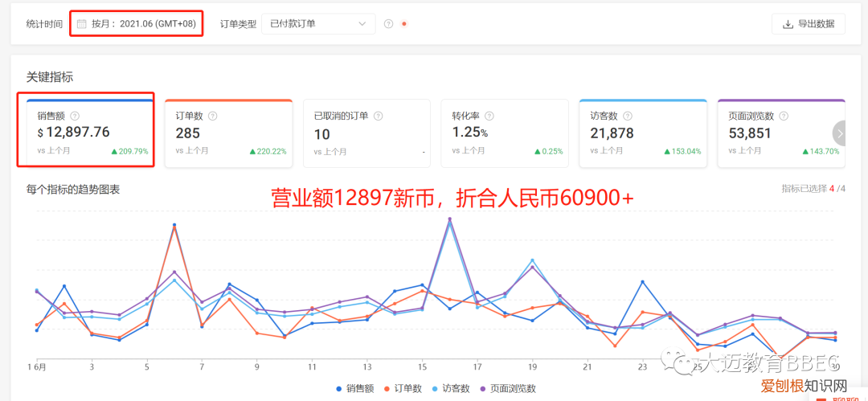Viewport: 868px width, 401px height.
Task: Click the help icon beside 转化率
Action: coord(489,117)
